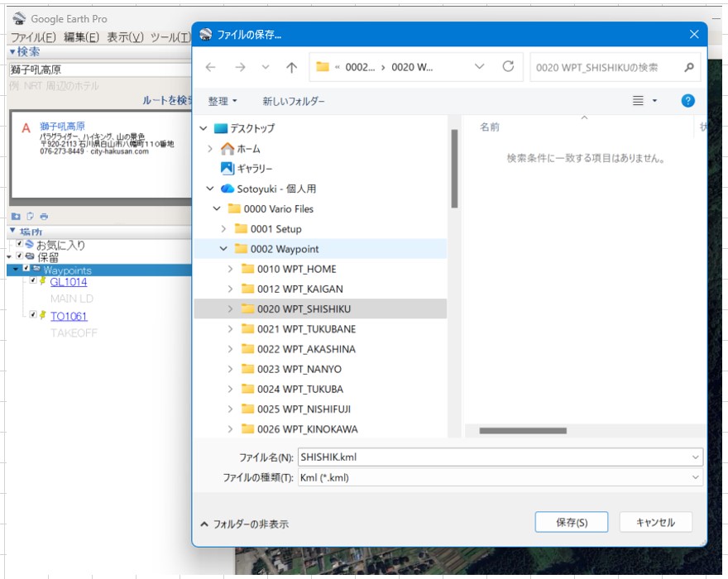Screen dimensions: 728x579
Task: Open the 編集(E) menu
Action: (81, 37)
